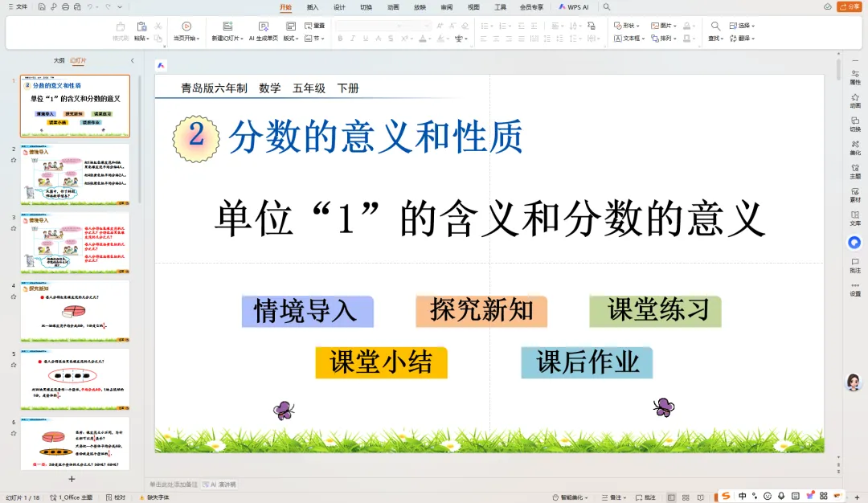868x503 pixels.
Task: Click the save icon in quick access bar
Action: click(42, 6)
